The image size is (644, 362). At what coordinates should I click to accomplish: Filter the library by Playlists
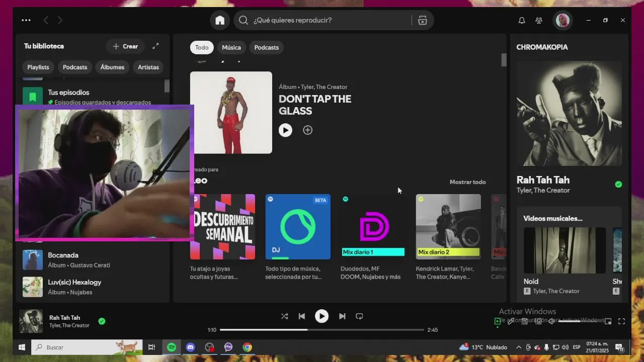tap(38, 67)
